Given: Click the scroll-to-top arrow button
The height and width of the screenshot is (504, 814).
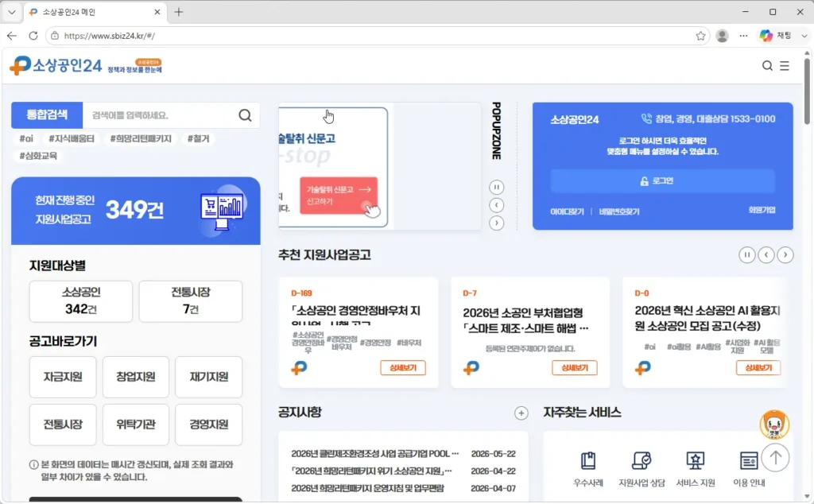Looking at the screenshot, I should point(776,458).
